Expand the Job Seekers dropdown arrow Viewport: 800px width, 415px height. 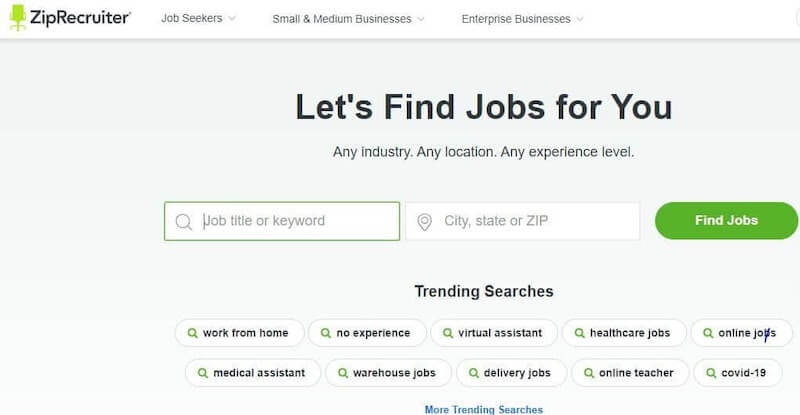coord(232,18)
